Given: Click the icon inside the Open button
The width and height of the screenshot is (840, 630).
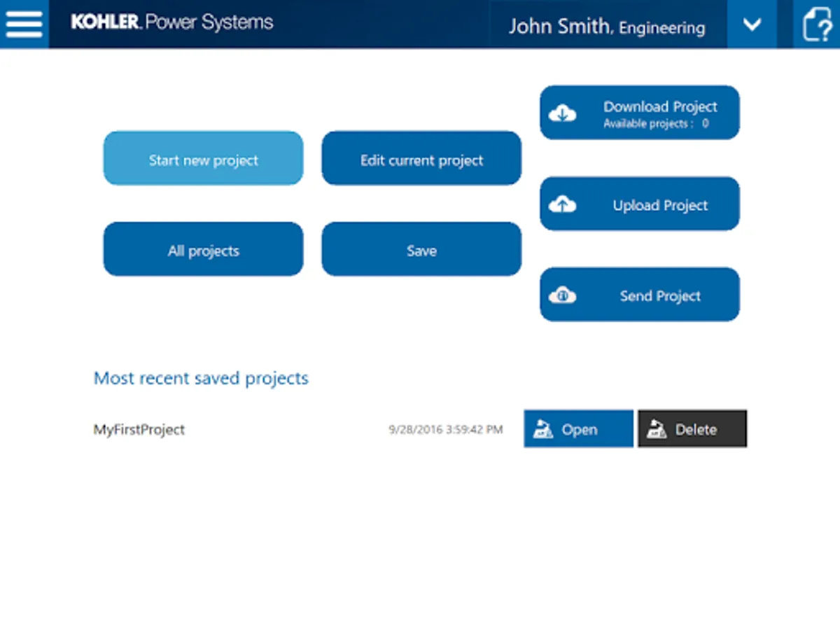Looking at the screenshot, I should 543,429.
